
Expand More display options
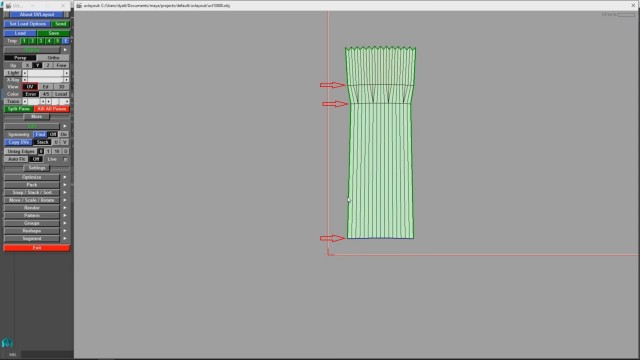[37, 117]
